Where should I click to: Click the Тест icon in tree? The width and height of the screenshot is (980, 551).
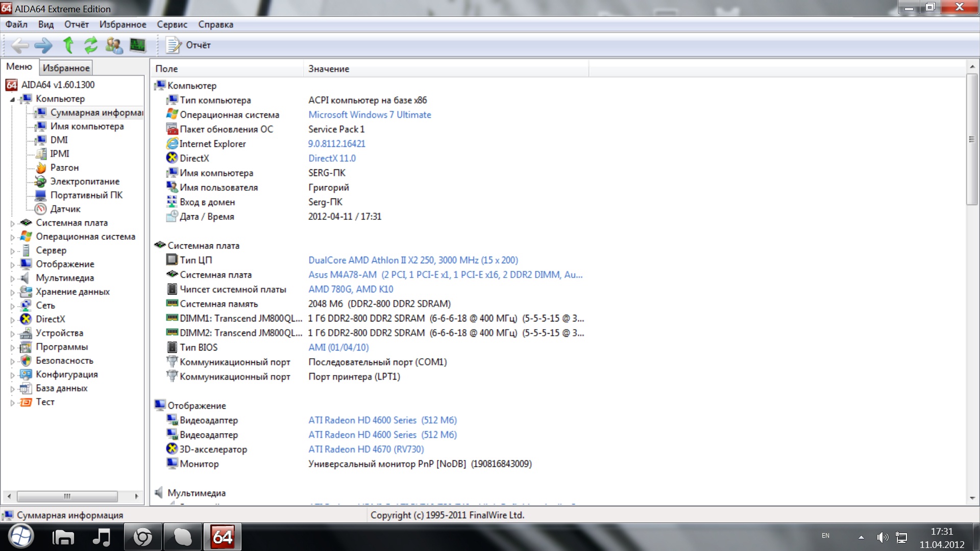pos(26,402)
